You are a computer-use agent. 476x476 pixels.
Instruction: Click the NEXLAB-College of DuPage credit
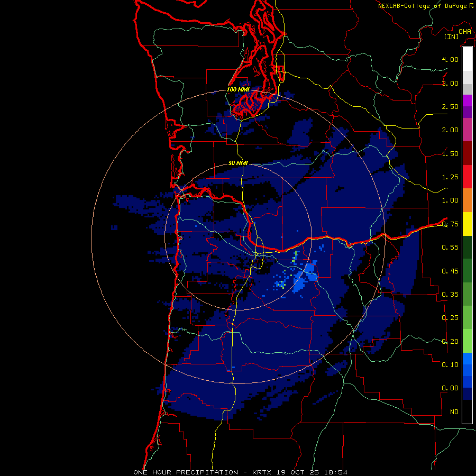point(422,6)
